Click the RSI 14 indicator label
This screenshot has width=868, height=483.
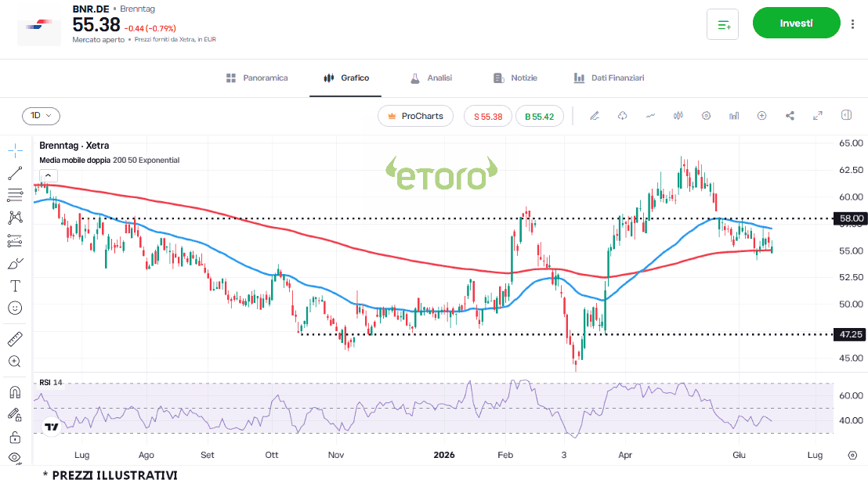point(50,382)
